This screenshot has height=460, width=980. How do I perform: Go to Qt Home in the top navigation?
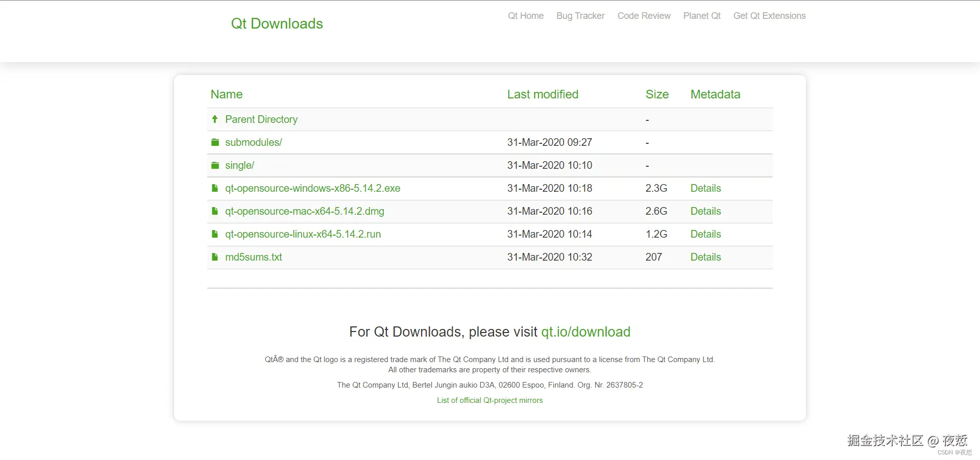coord(526,16)
